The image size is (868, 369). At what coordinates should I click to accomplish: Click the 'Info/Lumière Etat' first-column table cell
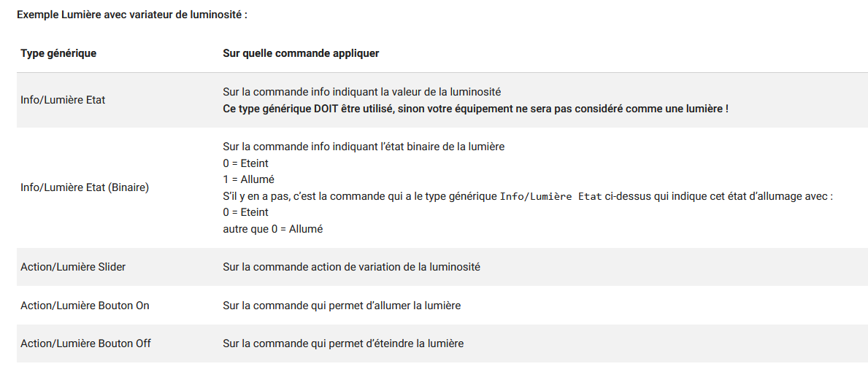pyautogui.click(x=63, y=100)
